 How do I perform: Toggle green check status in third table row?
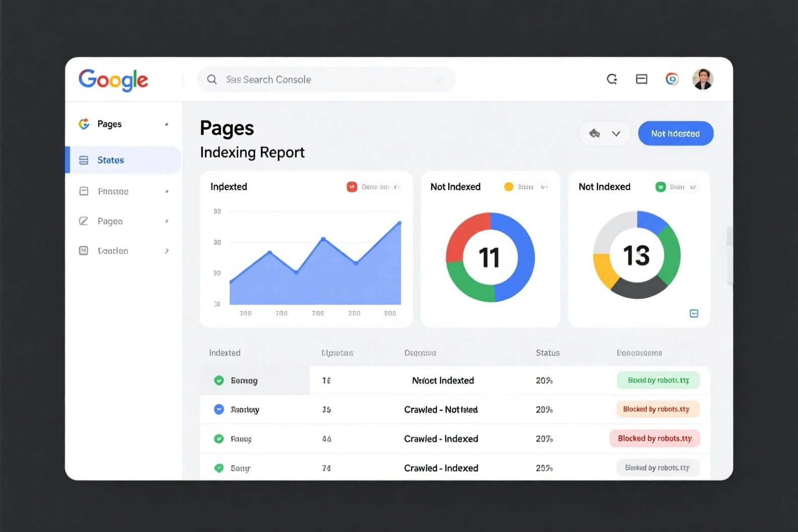coord(219,439)
